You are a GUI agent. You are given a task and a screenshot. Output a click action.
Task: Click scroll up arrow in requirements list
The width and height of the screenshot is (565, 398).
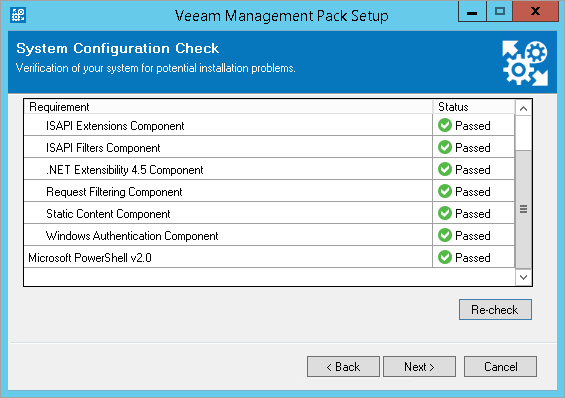(x=524, y=108)
